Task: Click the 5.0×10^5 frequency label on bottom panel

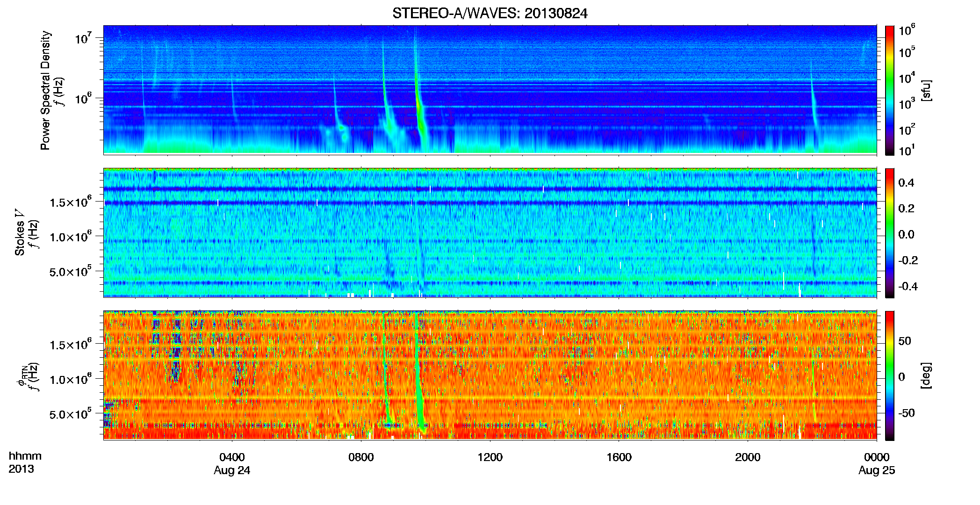Action: (71, 414)
